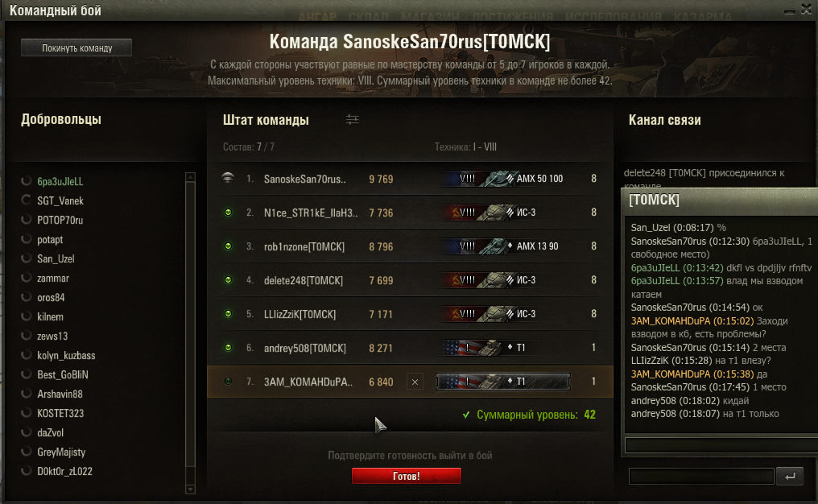This screenshot has width=818, height=504.
Task: Click Покинуть команду button
Action: [x=76, y=48]
